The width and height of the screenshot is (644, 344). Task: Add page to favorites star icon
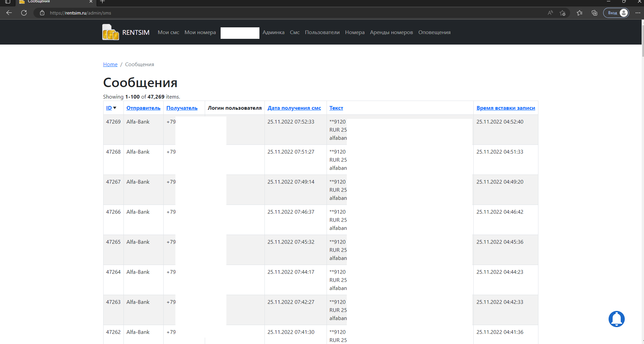coord(562,13)
